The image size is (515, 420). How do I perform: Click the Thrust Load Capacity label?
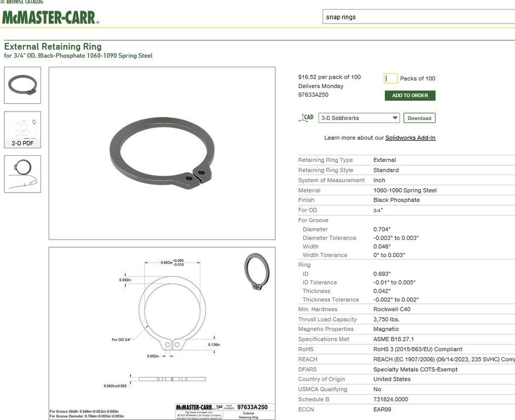tap(327, 319)
